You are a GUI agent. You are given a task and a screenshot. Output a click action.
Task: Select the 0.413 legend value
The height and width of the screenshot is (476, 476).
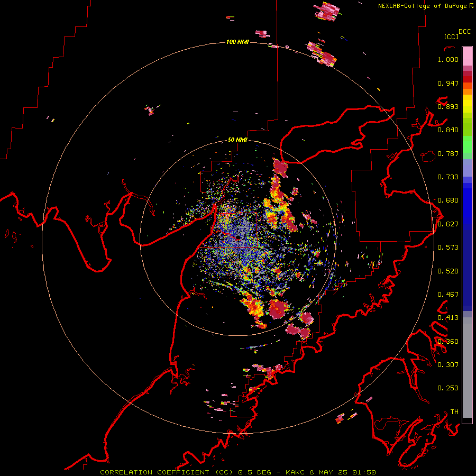448,318
